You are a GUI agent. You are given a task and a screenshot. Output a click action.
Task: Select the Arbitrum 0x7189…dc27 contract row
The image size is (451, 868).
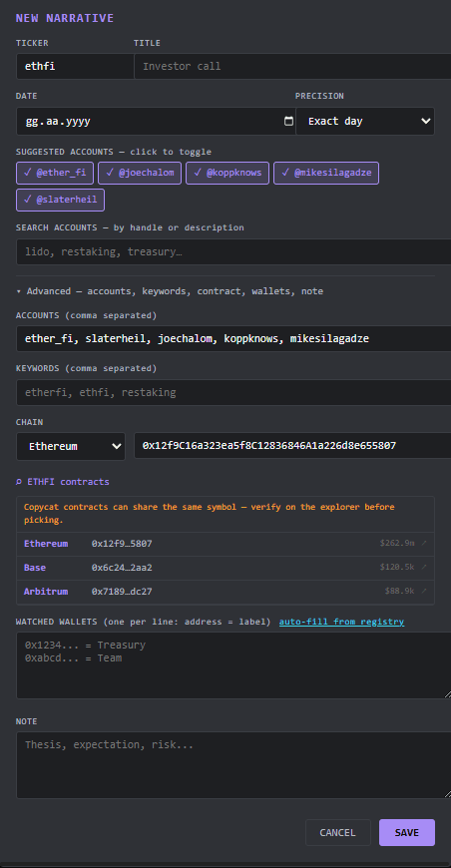coord(225,592)
